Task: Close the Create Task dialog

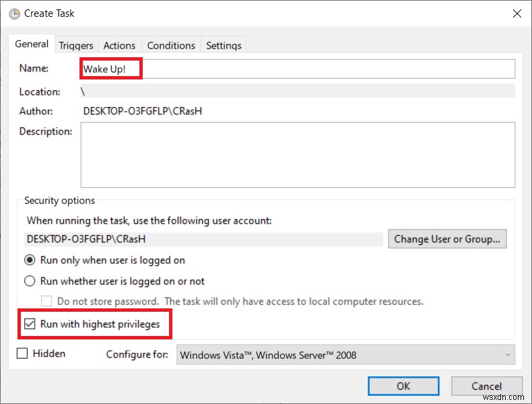Action: (x=517, y=13)
